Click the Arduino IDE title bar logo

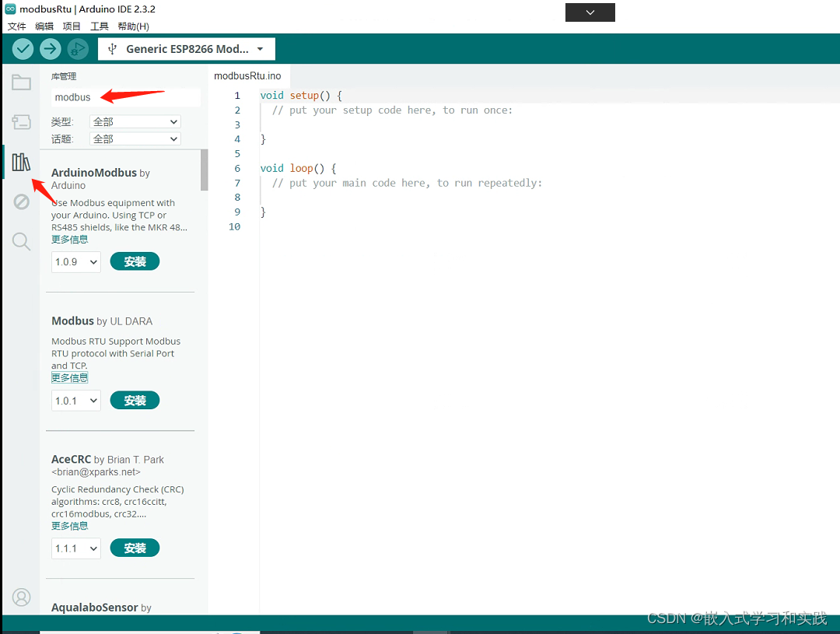pyautogui.click(x=10, y=9)
